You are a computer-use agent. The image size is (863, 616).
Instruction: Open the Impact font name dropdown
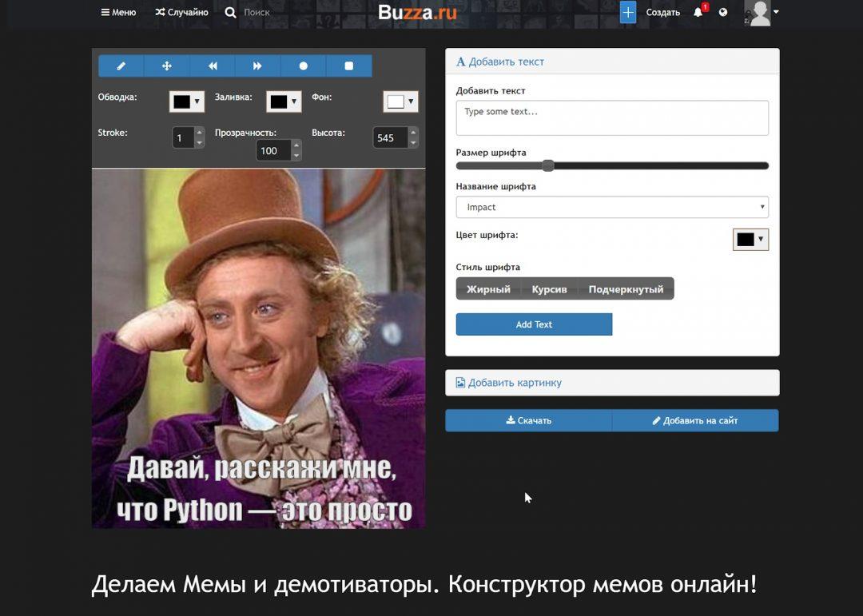tap(611, 206)
